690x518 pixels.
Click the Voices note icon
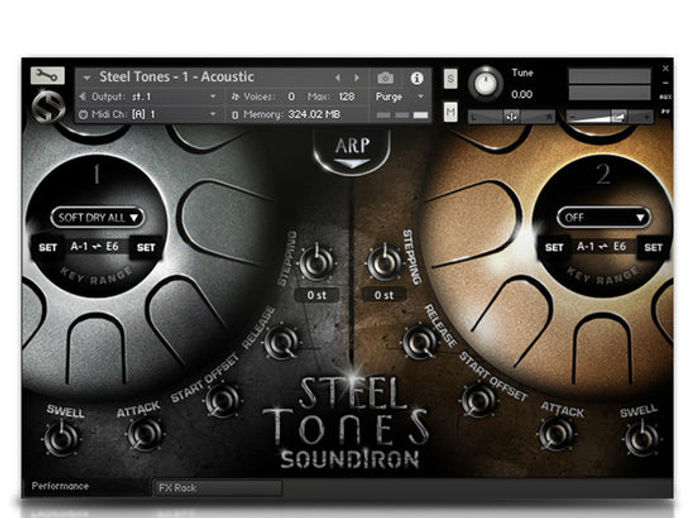[235, 96]
